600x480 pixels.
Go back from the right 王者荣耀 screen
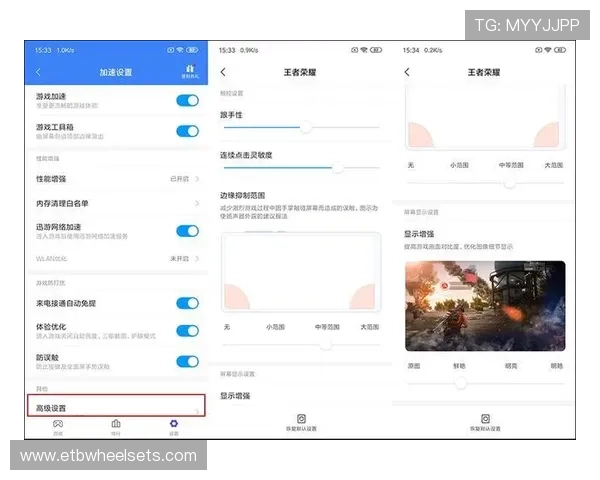point(407,72)
